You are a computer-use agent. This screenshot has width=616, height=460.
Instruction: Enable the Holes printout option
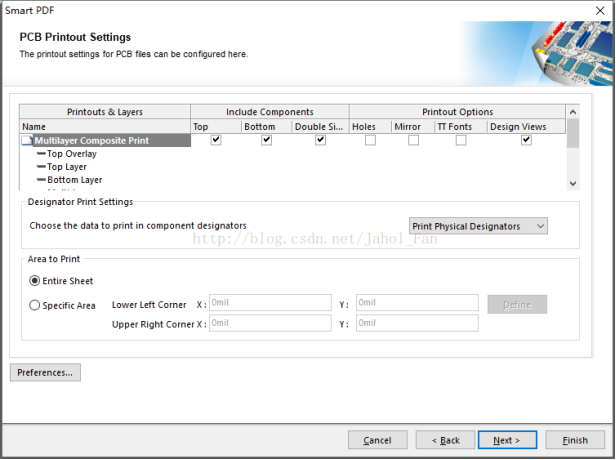[370, 141]
